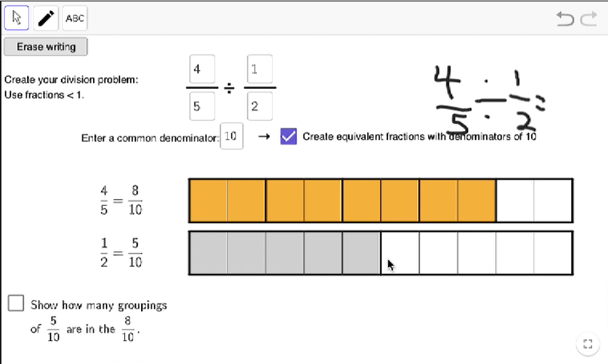The height and width of the screenshot is (364, 608).
Task: Click the second fraction denominator field
Action: pos(259,106)
